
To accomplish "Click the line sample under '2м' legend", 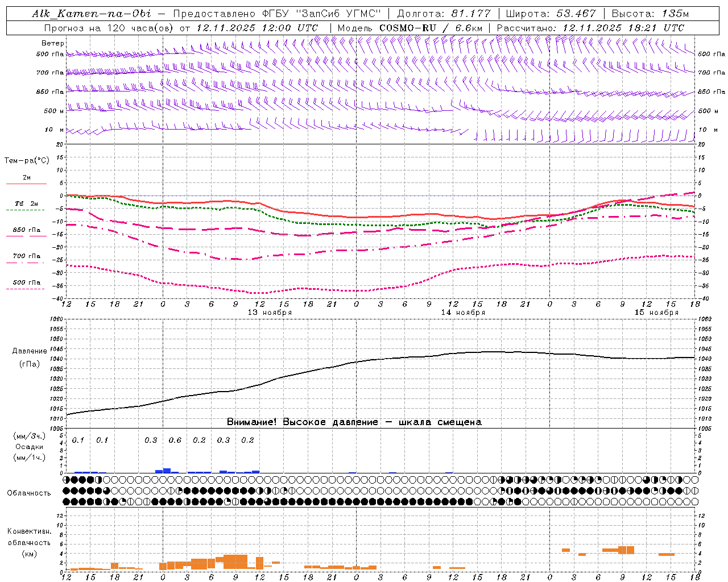I will click(26, 184).
